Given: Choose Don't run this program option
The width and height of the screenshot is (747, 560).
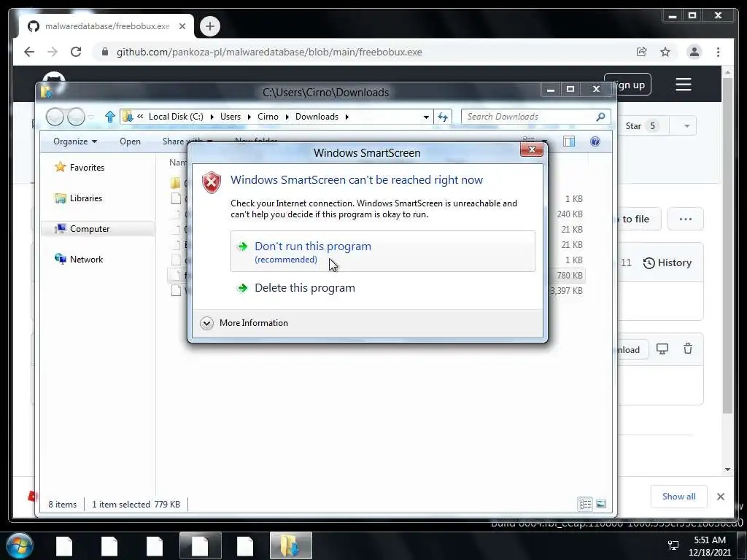Looking at the screenshot, I should 382,252.
